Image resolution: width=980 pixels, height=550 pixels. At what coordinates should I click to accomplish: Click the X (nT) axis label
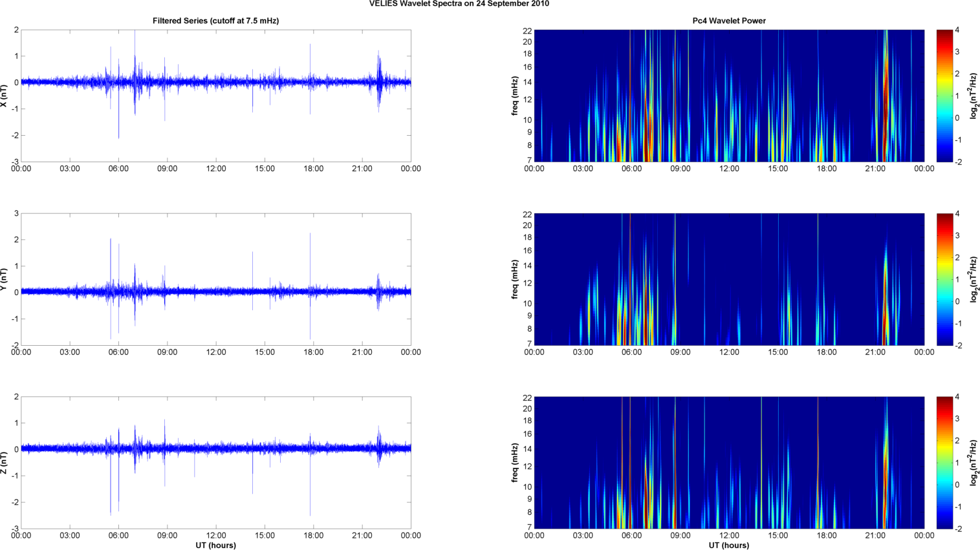tap(4, 96)
